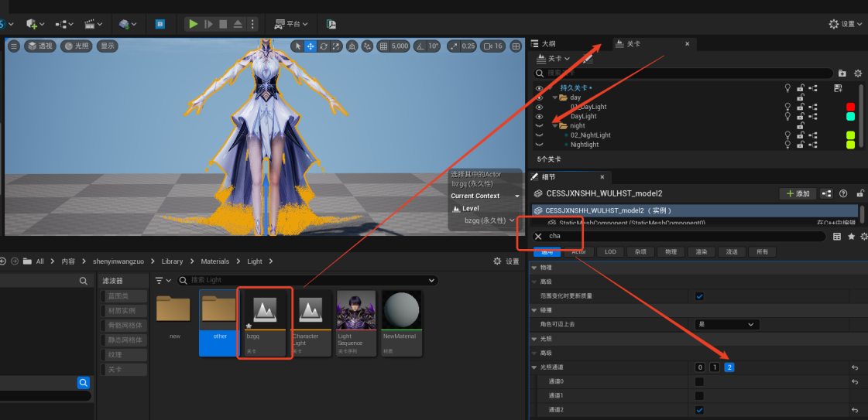Image resolution: width=868 pixels, height=420 pixels.
Task: Click the 添加 add component button
Action: [797, 193]
